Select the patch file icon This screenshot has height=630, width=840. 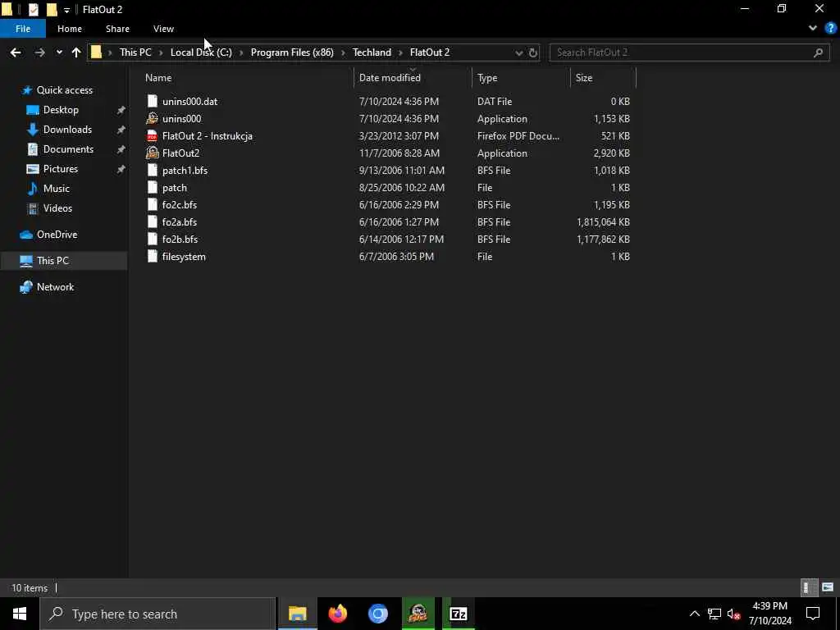tap(152, 188)
